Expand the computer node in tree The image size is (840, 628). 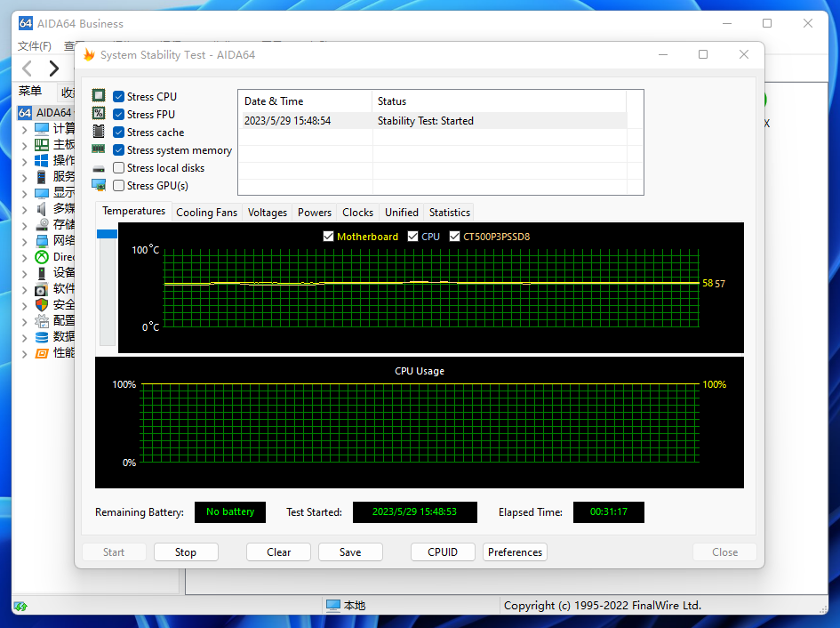(x=24, y=129)
